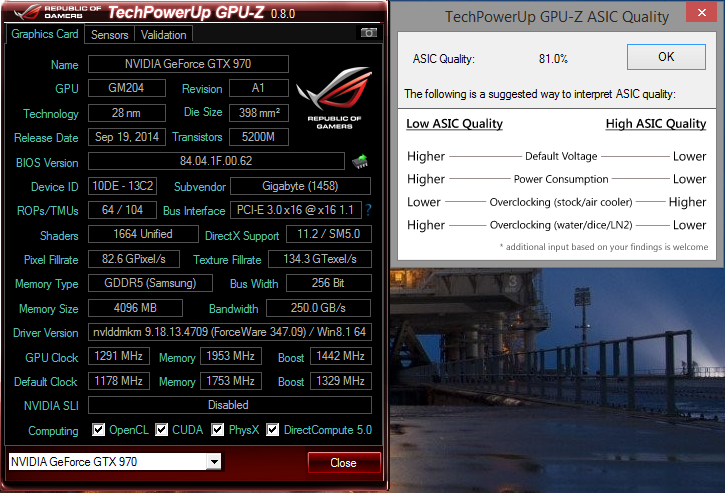725x493 pixels.
Task: Click the Subvendor value Gigabyte (1458)
Action: (300, 186)
